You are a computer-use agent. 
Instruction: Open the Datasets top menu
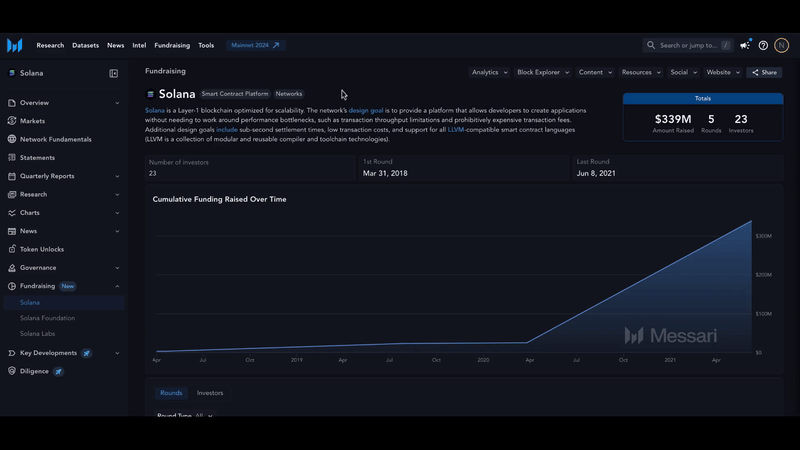pyautogui.click(x=85, y=45)
